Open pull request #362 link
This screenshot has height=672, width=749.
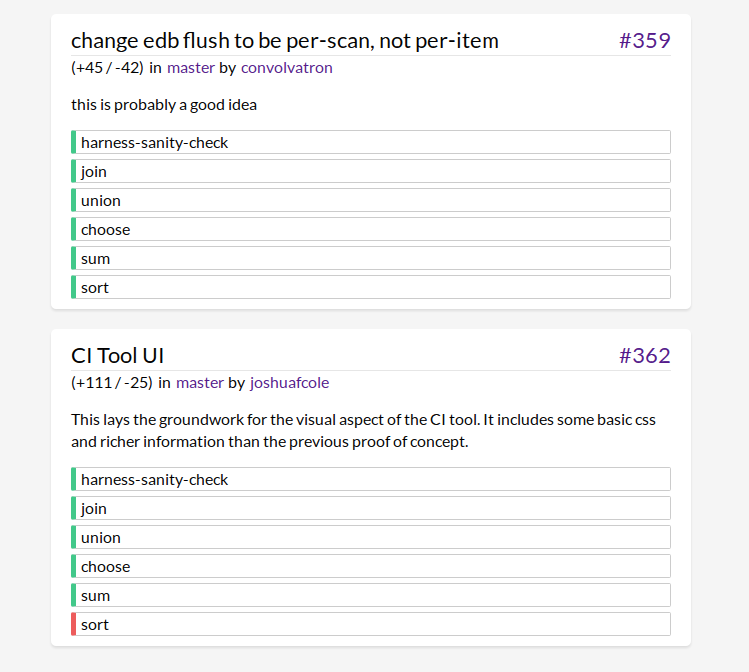click(644, 356)
